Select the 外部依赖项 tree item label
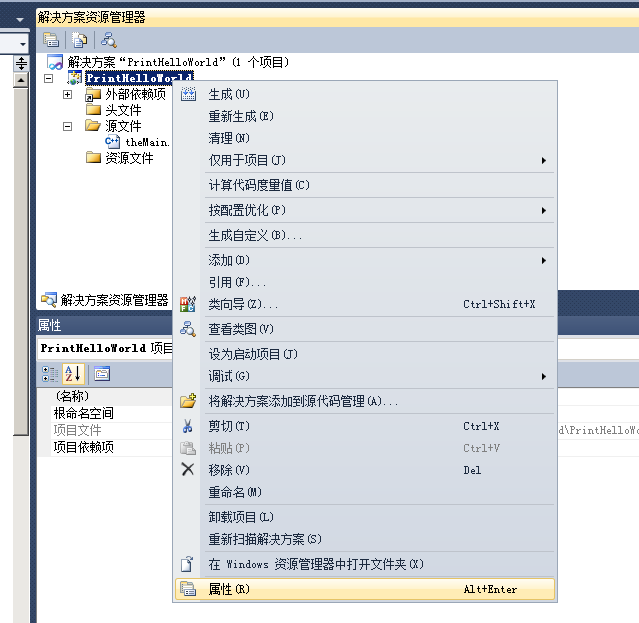639x623 pixels. tap(135, 95)
